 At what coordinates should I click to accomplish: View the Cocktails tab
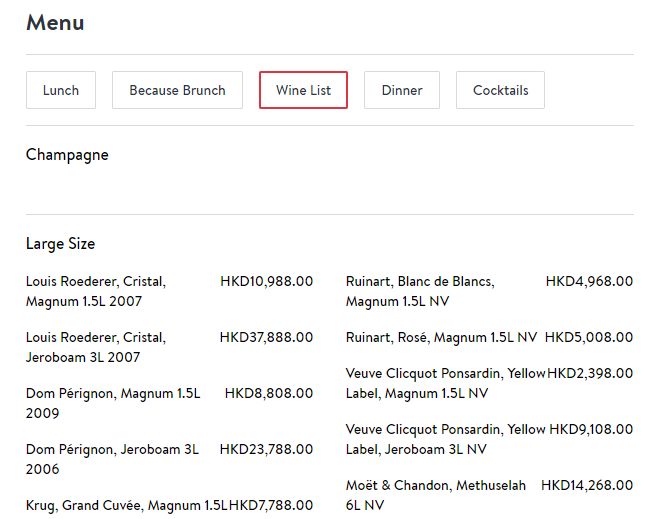pyautogui.click(x=501, y=90)
